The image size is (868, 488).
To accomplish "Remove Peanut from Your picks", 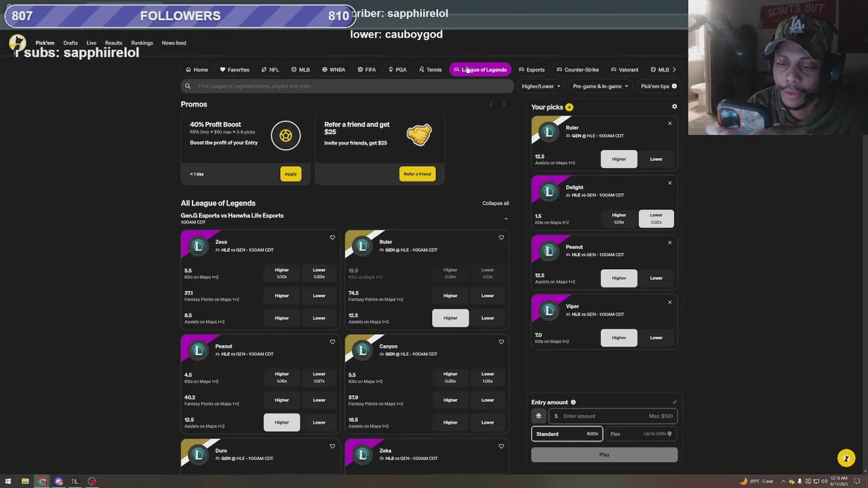I will (x=669, y=243).
